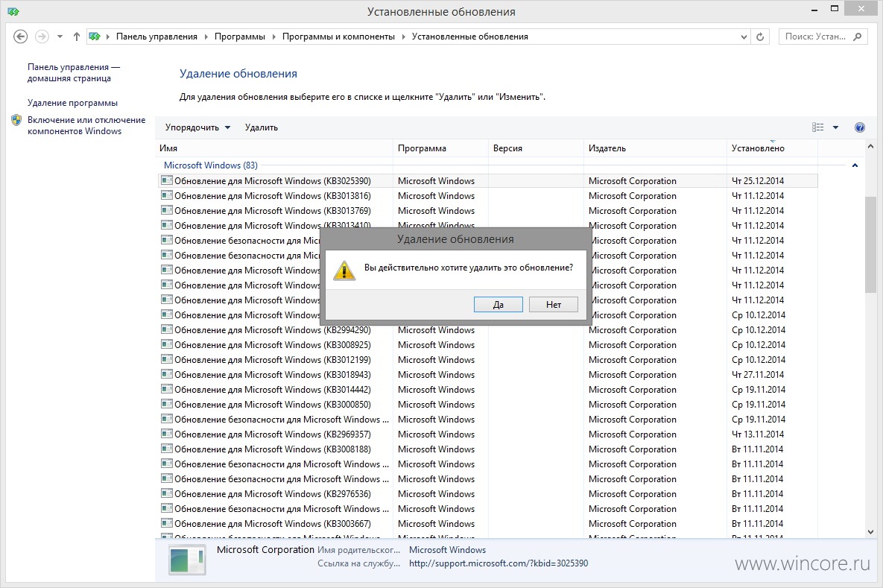Screen dimensions: 883x588
Task: Refresh the address bar view
Action: tap(759, 37)
